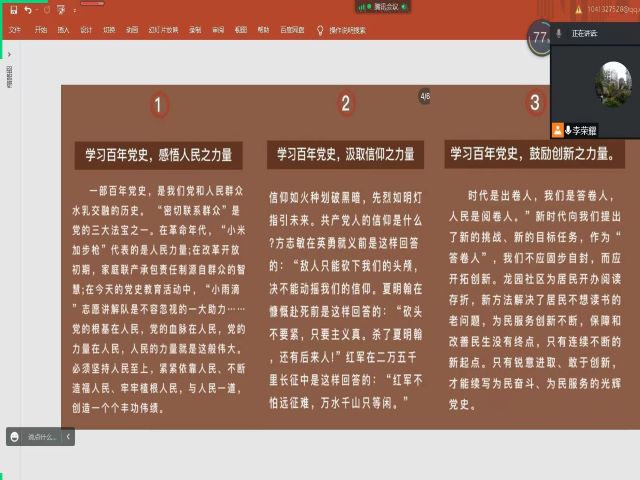Switch to the 插入 (Insert) tab
The image size is (640, 480).
pos(63,30)
